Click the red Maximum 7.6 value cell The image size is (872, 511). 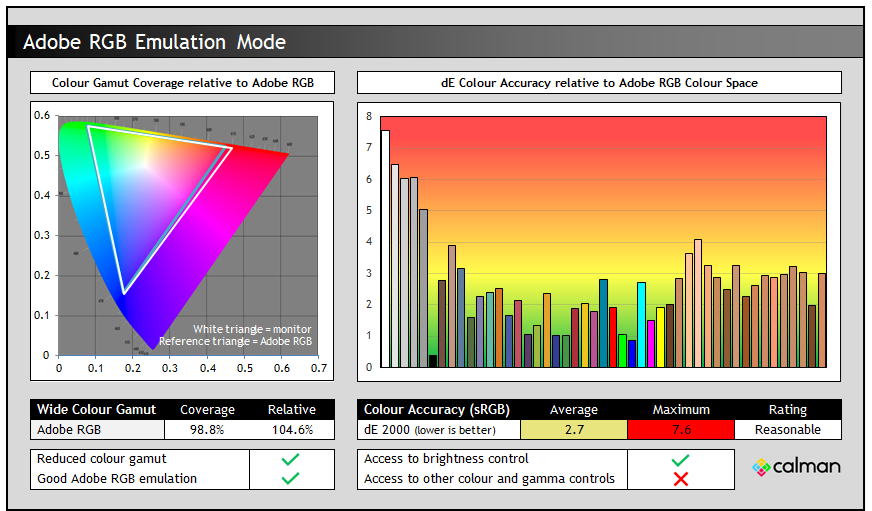(x=680, y=429)
